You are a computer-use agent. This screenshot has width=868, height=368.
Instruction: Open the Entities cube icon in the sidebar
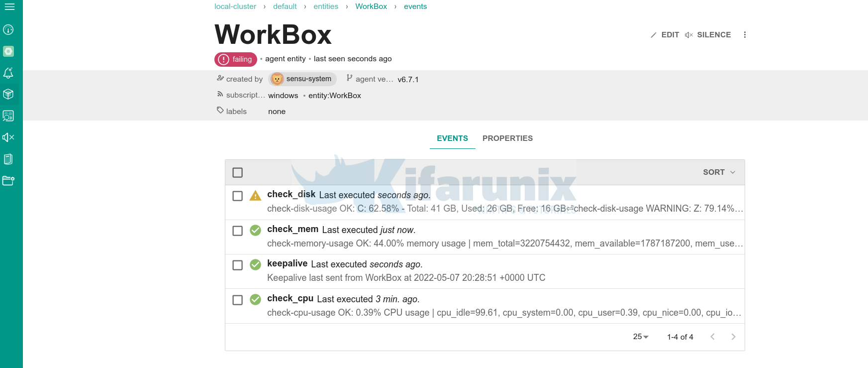click(8, 94)
